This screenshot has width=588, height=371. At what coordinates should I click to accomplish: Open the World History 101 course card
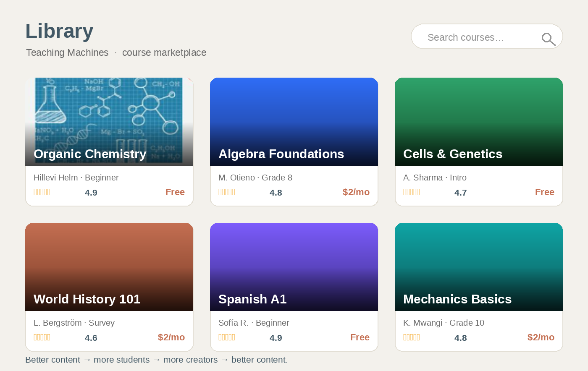[109, 287]
